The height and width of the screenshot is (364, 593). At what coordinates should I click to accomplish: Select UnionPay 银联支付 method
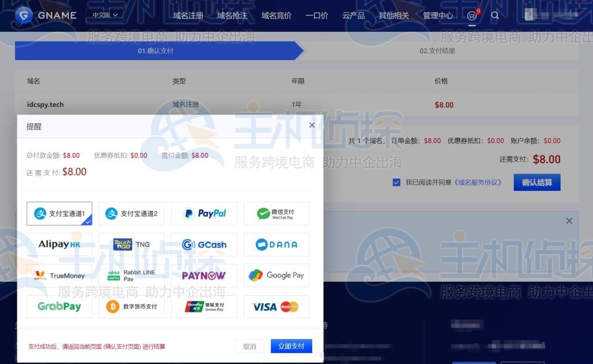(204, 307)
